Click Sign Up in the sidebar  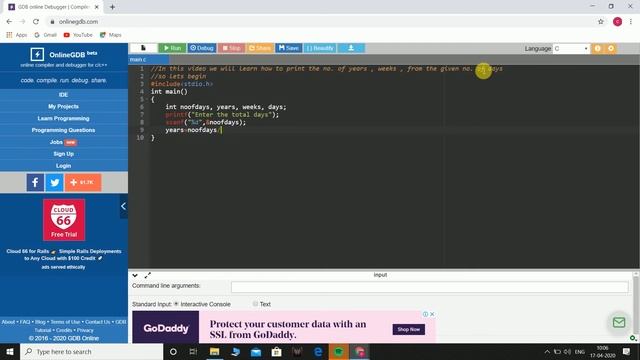pyautogui.click(x=64, y=154)
